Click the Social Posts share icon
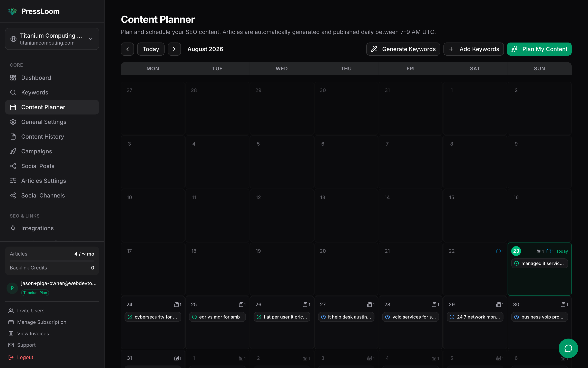Screen dimensions: 588x368 (x=13, y=166)
